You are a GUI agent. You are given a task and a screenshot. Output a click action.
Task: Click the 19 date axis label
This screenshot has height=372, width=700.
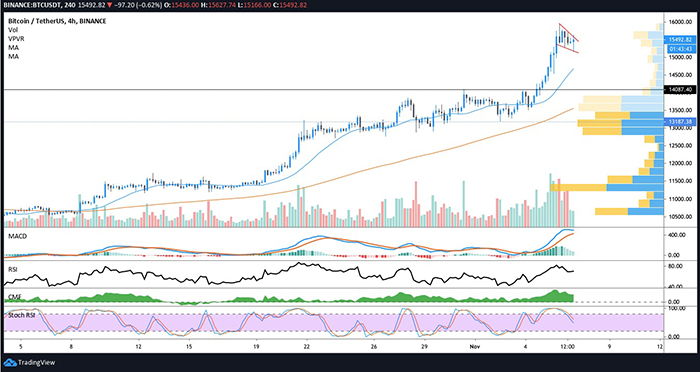pos(256,346)
